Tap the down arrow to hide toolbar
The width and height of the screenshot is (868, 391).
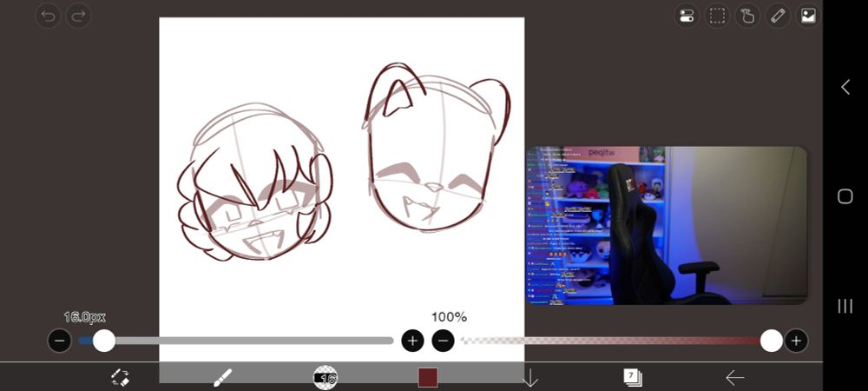pyautogui.click(x=530, y=378)
